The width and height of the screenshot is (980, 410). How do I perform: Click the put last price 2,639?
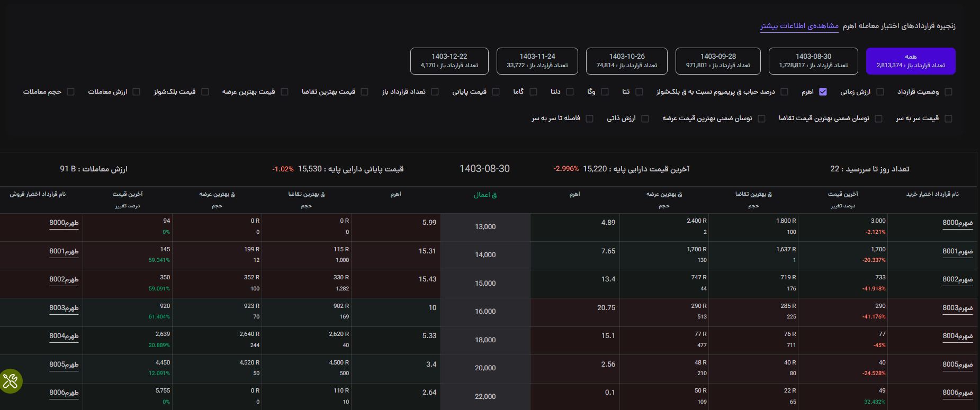point(163,334)
